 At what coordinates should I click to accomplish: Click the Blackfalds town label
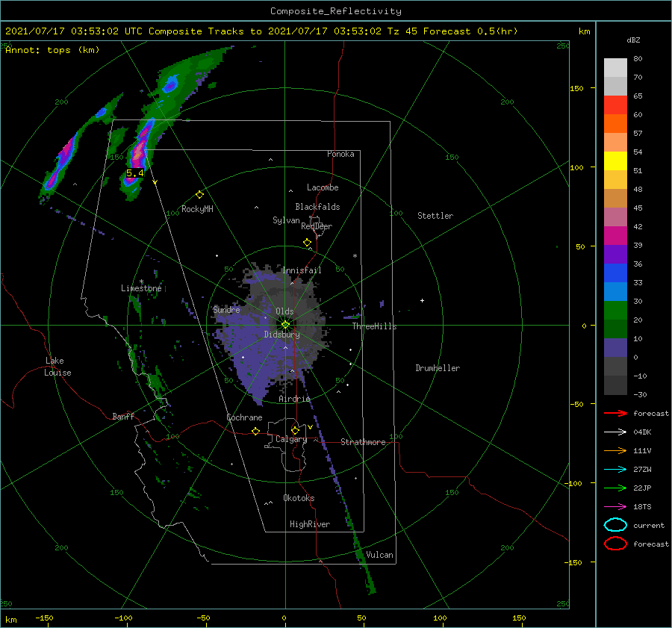(317, 207)
